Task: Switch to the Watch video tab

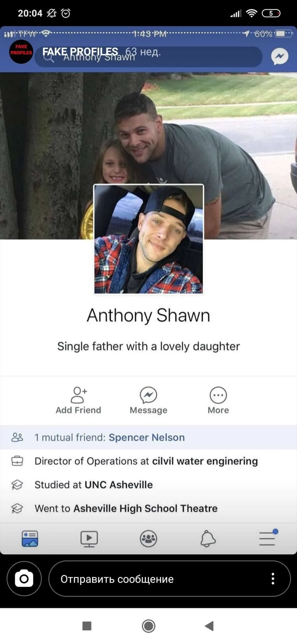Action: tap(89, 539)
